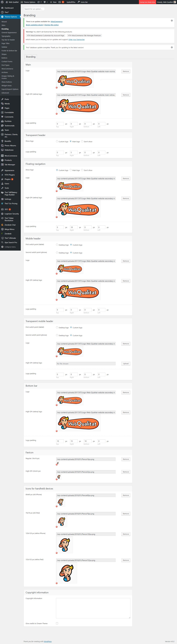Image resolution: width=177 pixels, height=644 pixels.
Task: Remove the Main section logo file
Action: click(x=126, y=72)
